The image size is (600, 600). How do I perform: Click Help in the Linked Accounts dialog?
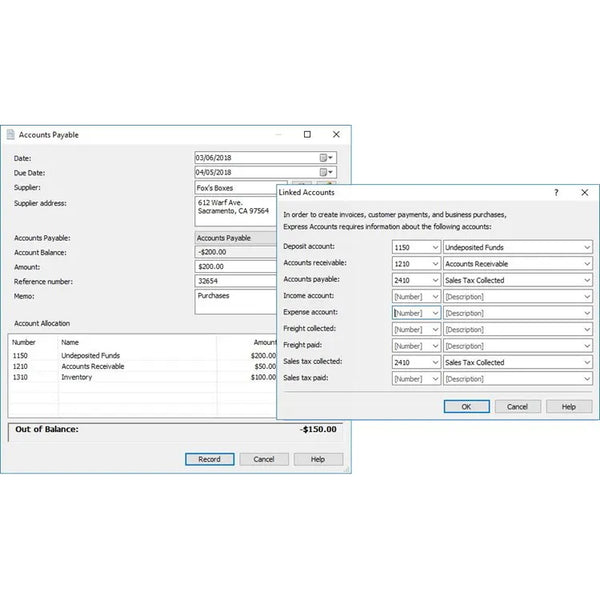(x=569, y=406)
